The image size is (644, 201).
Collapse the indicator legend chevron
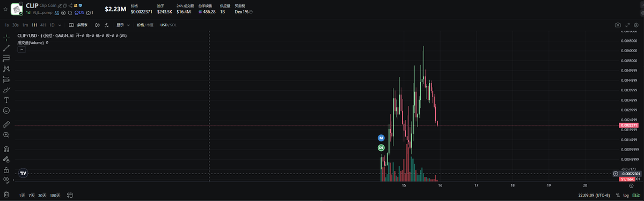pos(21,49)
